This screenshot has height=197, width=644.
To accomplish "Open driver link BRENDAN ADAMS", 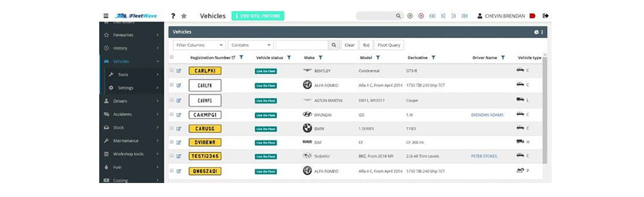I will (487, 115).
